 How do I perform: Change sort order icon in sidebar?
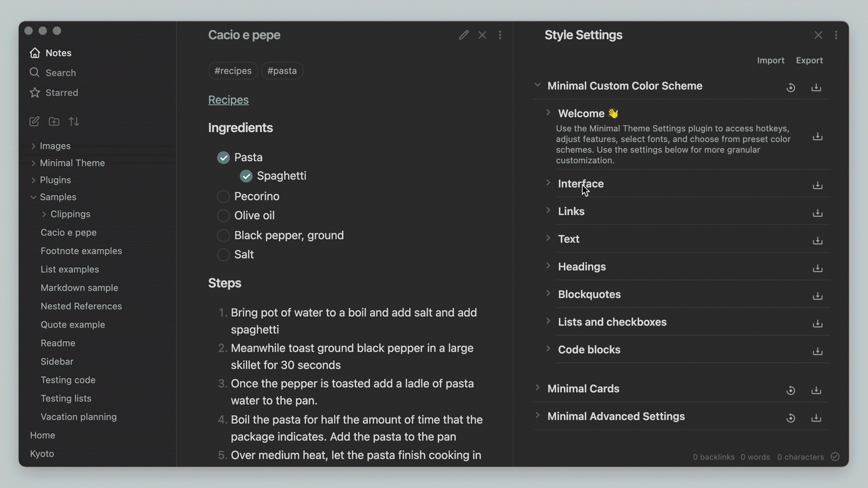[74, 121]
